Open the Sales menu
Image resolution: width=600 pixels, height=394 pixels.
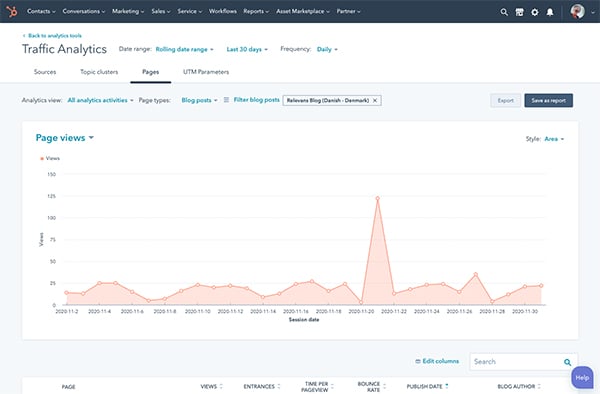(x=161, y=11)
